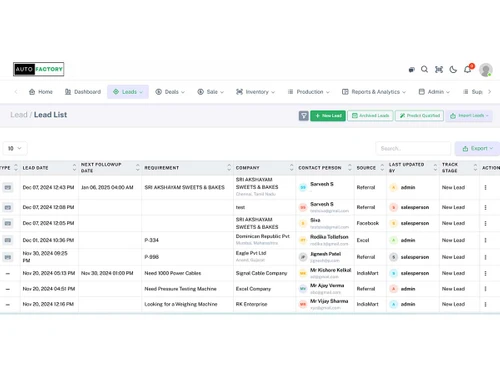Click Facebook source cell
Viewport: 500px width, 375px height.
point(368,223)
